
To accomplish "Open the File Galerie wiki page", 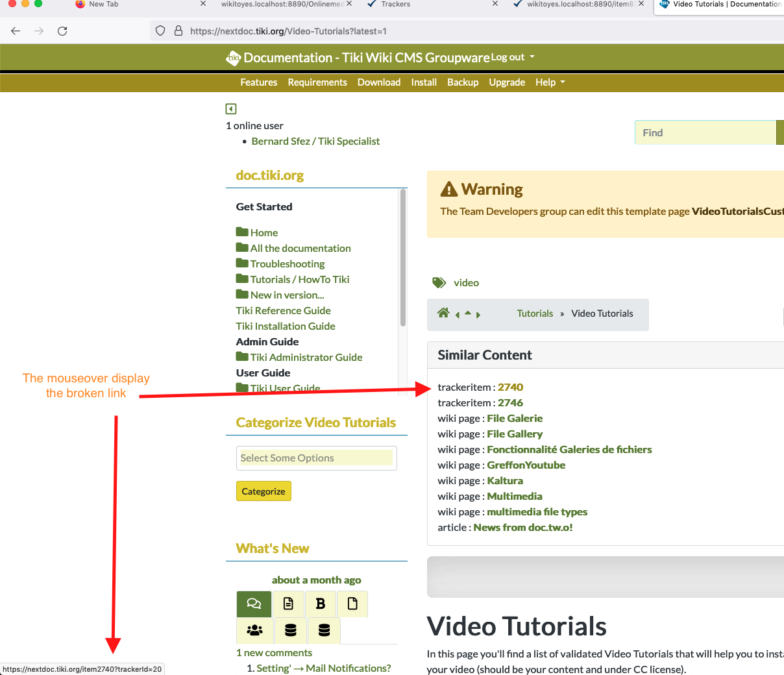I will (515, 418).
